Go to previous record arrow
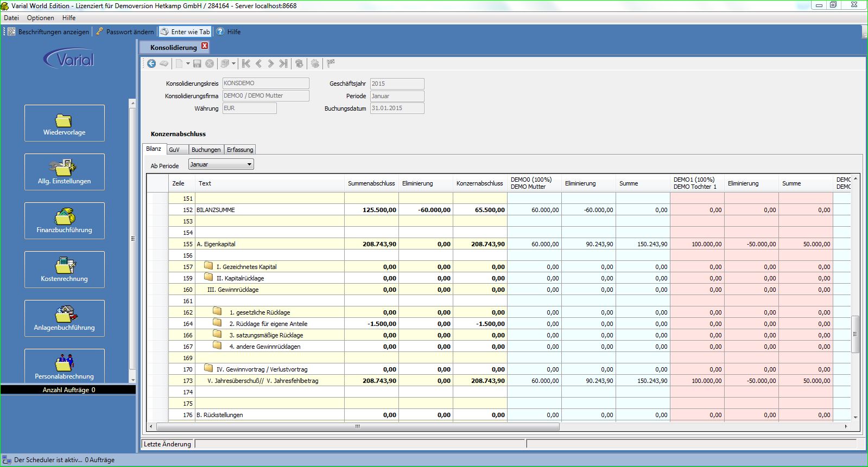Screen dimensions: 868x467 pyautogui.click(x=259, y=63)
